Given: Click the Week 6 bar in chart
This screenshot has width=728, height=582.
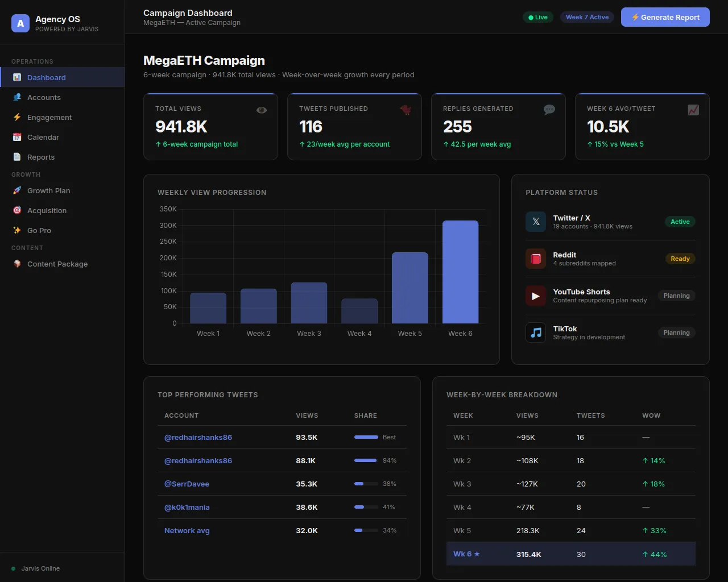Looking at the screenshot, I should click(461, 272).
